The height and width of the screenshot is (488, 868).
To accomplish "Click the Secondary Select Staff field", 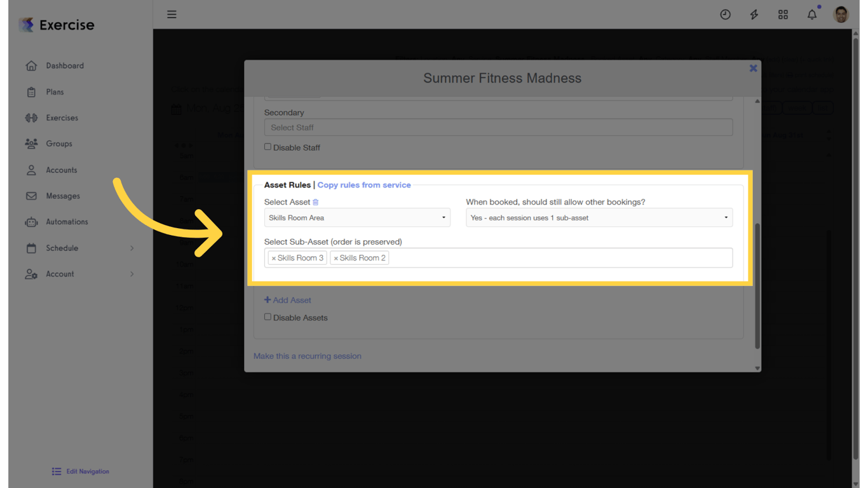I will pos(498,128).
